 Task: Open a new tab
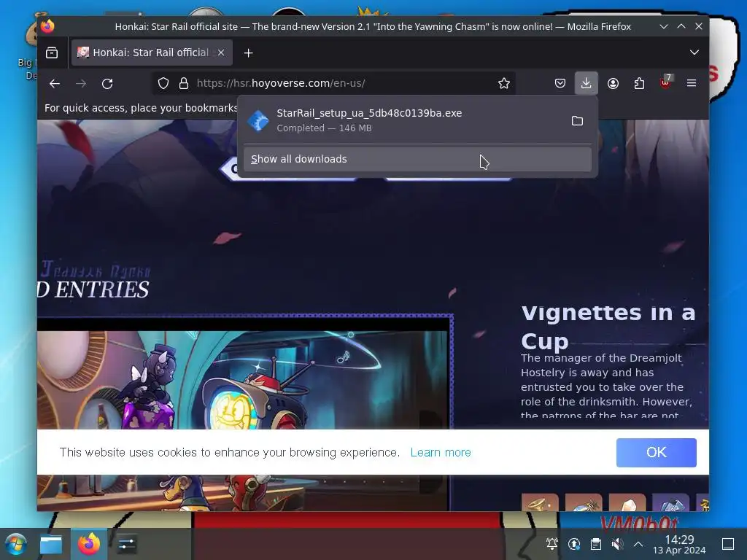point(248,52)
